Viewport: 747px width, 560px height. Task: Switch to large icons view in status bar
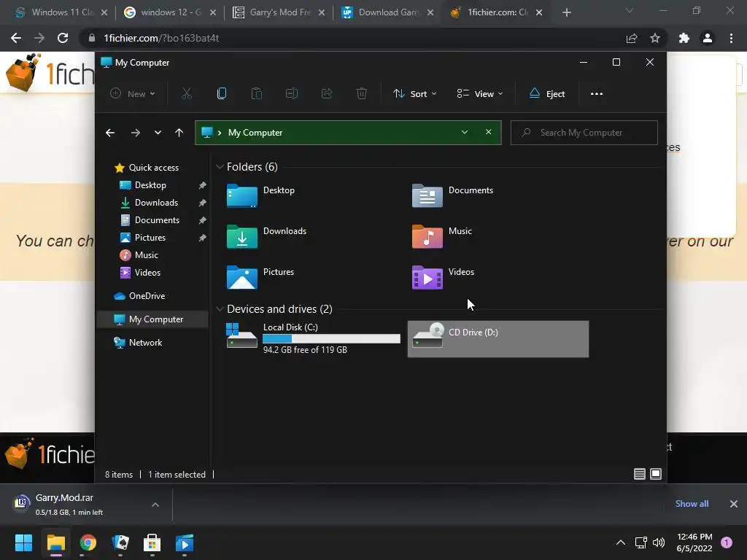pos(656,474)
